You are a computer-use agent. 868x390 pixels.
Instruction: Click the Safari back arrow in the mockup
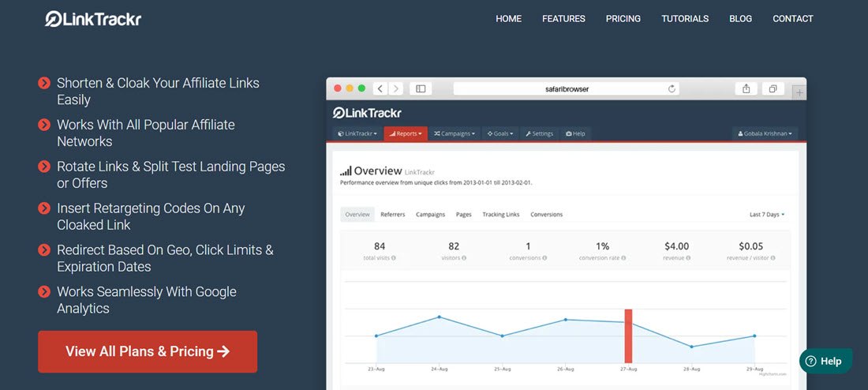[380, 88]
